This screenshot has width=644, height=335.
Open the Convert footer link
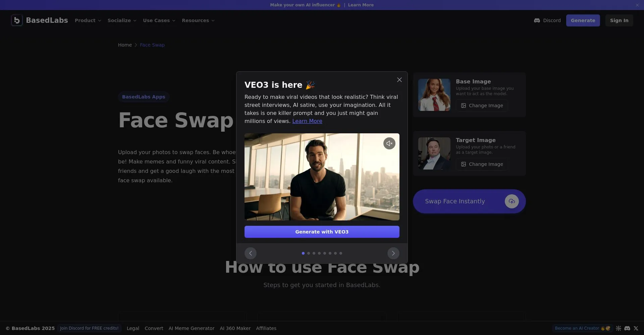(x=154, y=328)
